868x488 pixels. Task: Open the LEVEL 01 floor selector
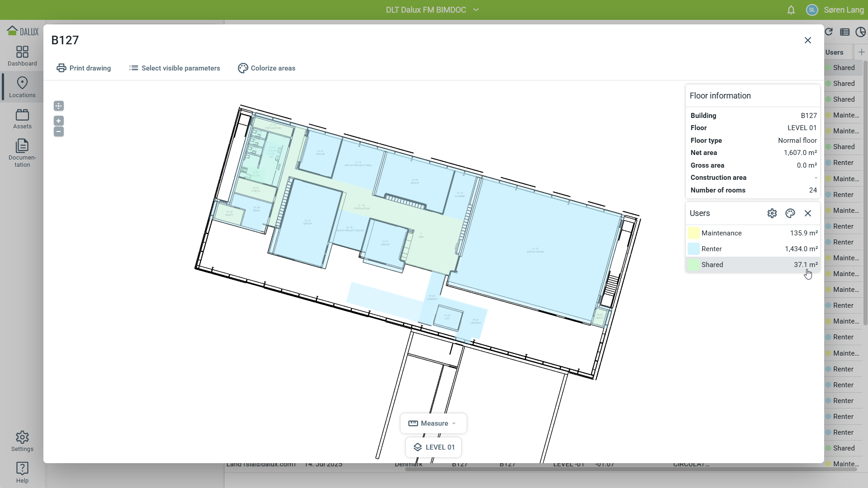point(434,447)
